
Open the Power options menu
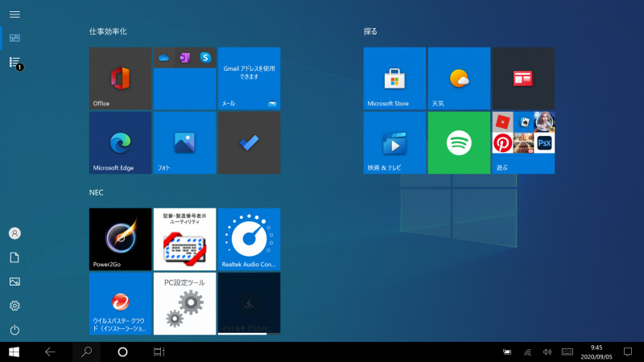click(14, 330)
